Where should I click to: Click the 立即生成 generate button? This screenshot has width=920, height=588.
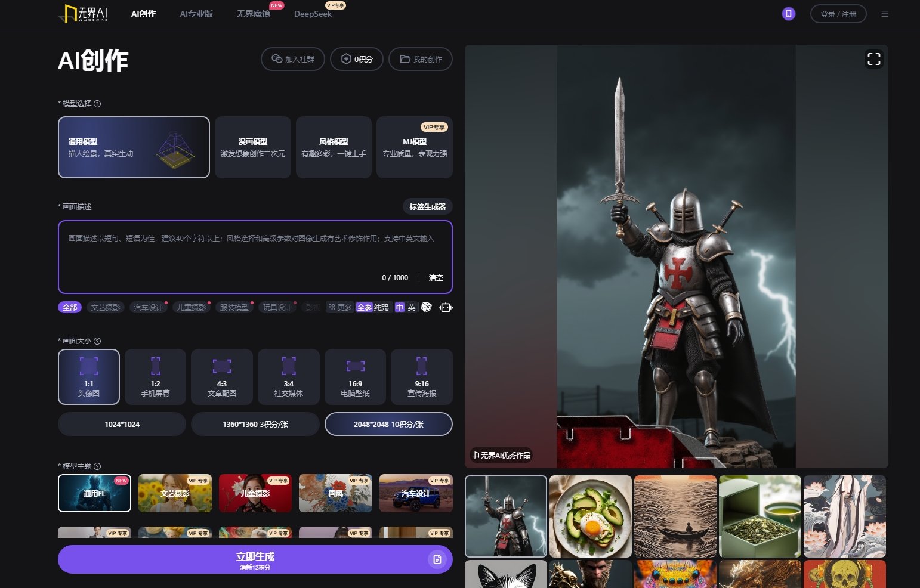point(255,559)
